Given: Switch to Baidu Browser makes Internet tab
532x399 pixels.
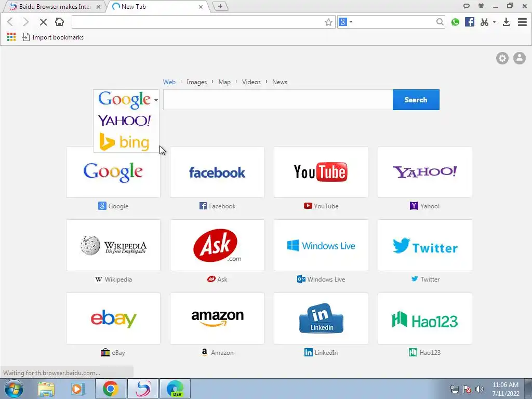Looking at the screenshot, I should (54, 7).
